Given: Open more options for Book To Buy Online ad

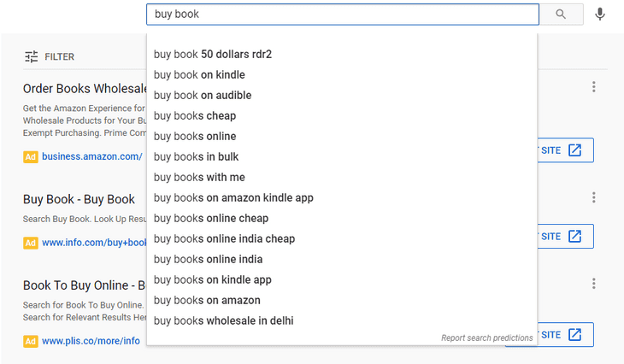Looking at the screenshot, I should tap(593, 284).
